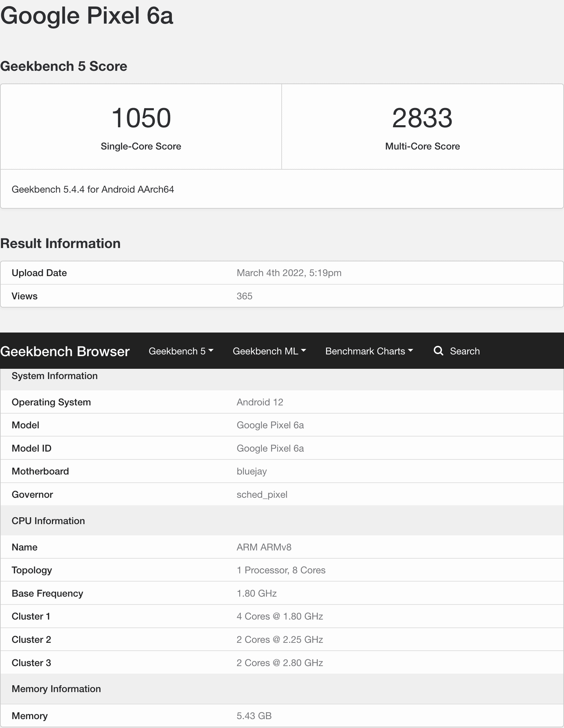Image resolution: width=564 pixels, height=728 pixels.
Task: Select the 2 Cores @ 2.25 GHz value
Action: point(280,639)
